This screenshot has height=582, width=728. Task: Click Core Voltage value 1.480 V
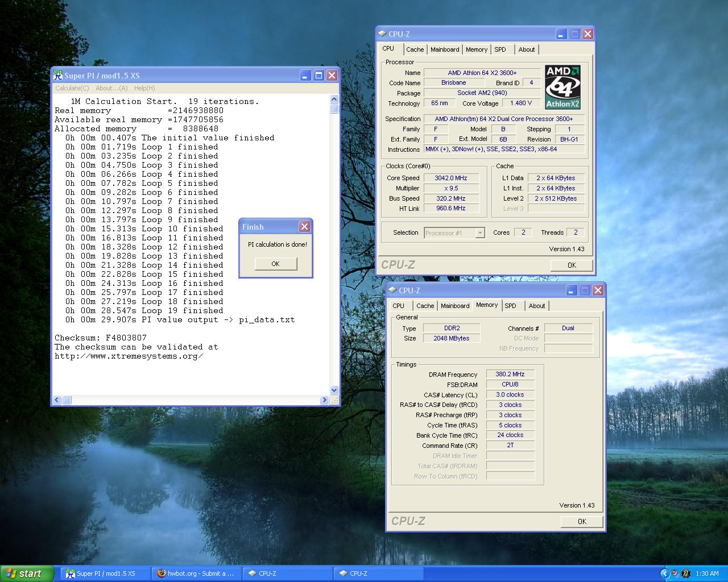pyautogui.click(x=521, y=103)
